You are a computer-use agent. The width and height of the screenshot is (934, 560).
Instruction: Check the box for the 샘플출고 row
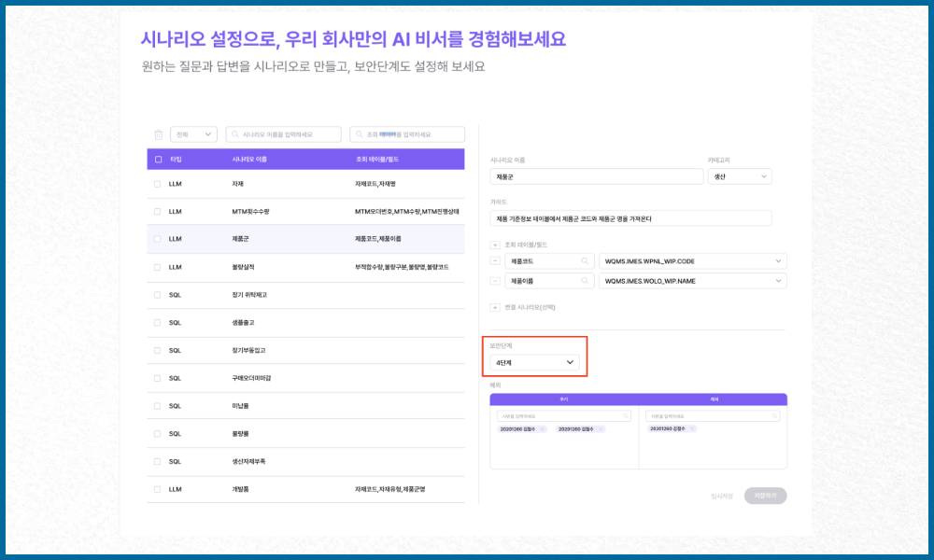[157, 323]
